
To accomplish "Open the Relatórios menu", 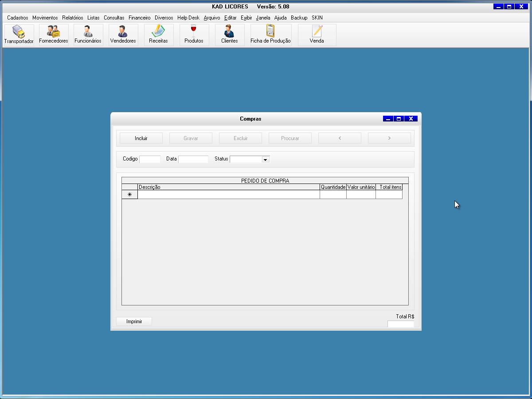I will pos(72,18).
